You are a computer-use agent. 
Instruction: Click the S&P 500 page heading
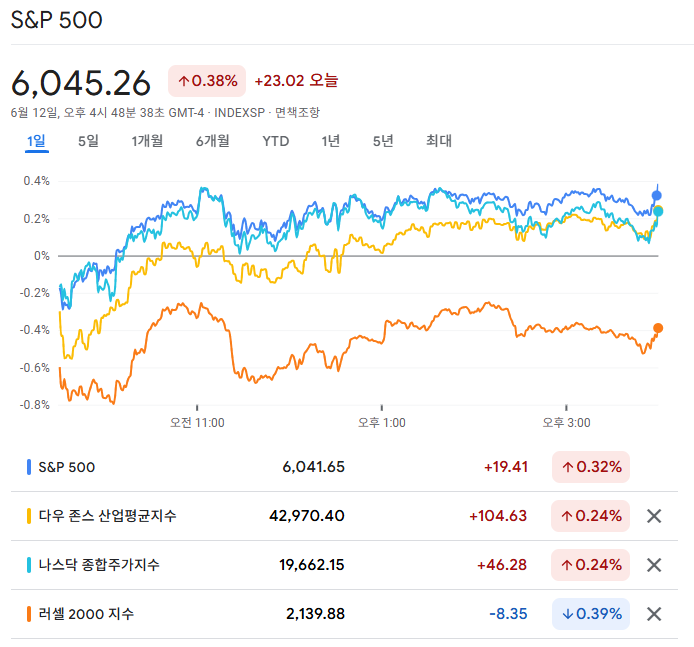(57, 20)
